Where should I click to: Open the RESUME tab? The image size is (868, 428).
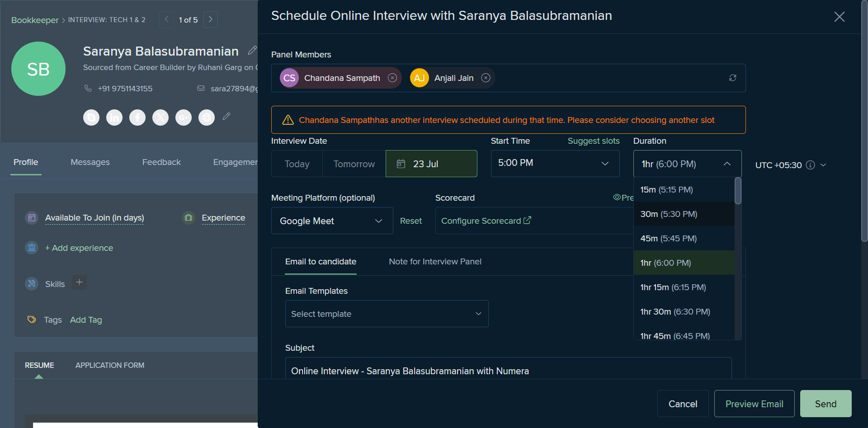coord(39,365)
